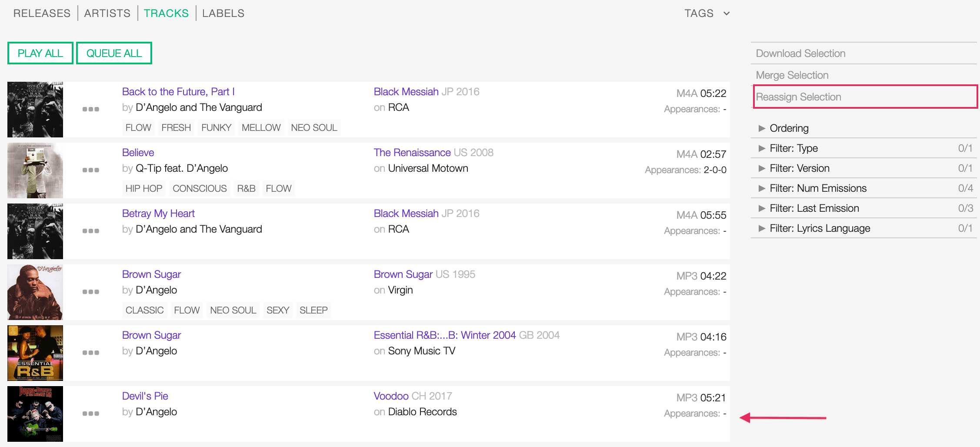Click the CONSCIOUS tag
980x447 pixels.
click(200, 188)
